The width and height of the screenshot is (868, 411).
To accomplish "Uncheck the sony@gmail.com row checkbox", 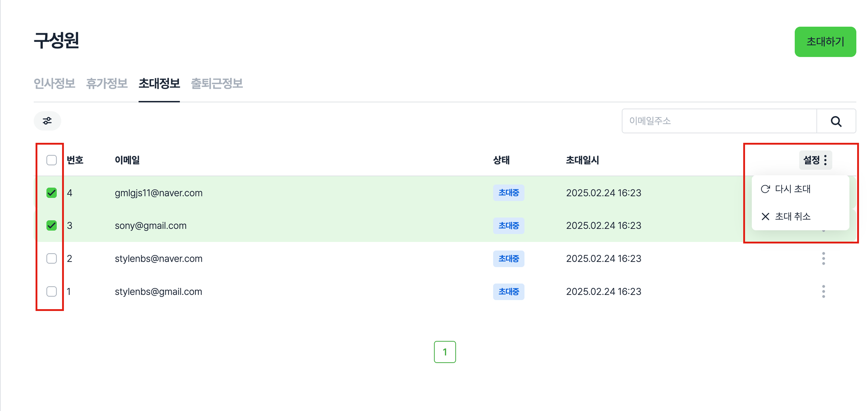I will (52, 225).
